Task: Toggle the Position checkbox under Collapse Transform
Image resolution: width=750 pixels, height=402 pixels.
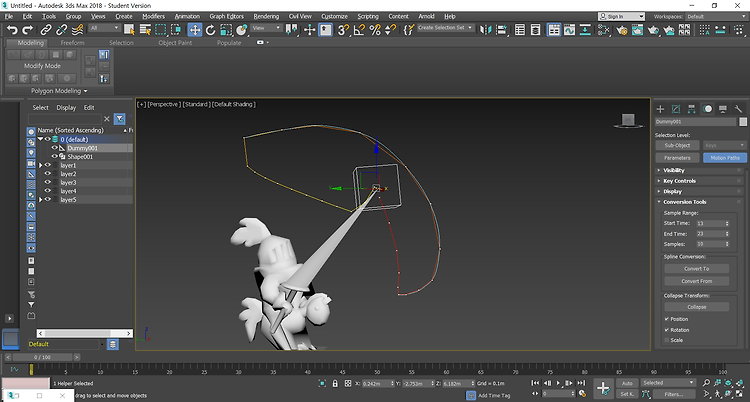Action: [667, 319]
